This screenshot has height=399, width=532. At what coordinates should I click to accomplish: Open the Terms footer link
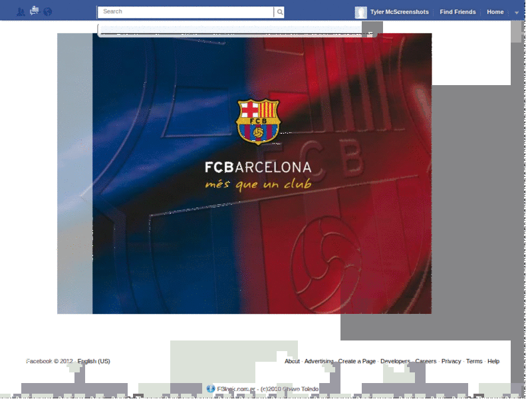(x=474, y=361)
